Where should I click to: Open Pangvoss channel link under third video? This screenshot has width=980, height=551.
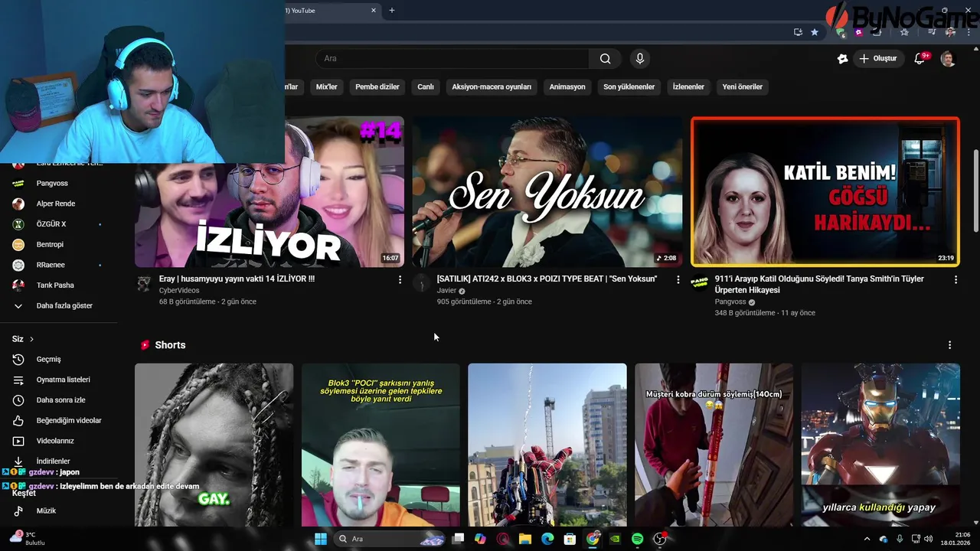tap(730, 302)
